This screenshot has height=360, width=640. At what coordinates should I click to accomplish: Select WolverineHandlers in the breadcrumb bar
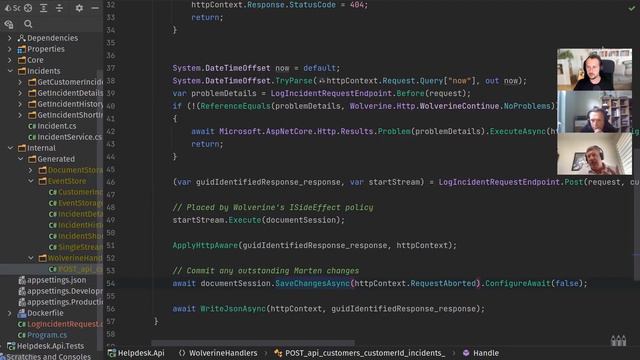(223, 353)
